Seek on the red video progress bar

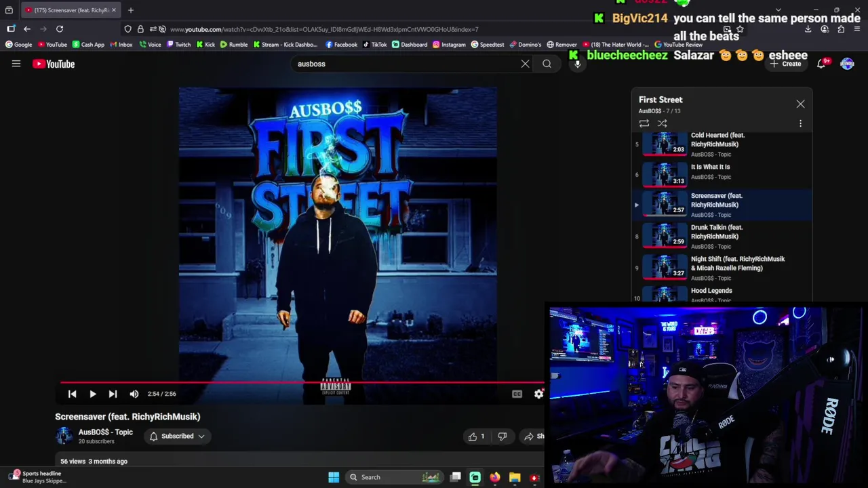(302, 382)
